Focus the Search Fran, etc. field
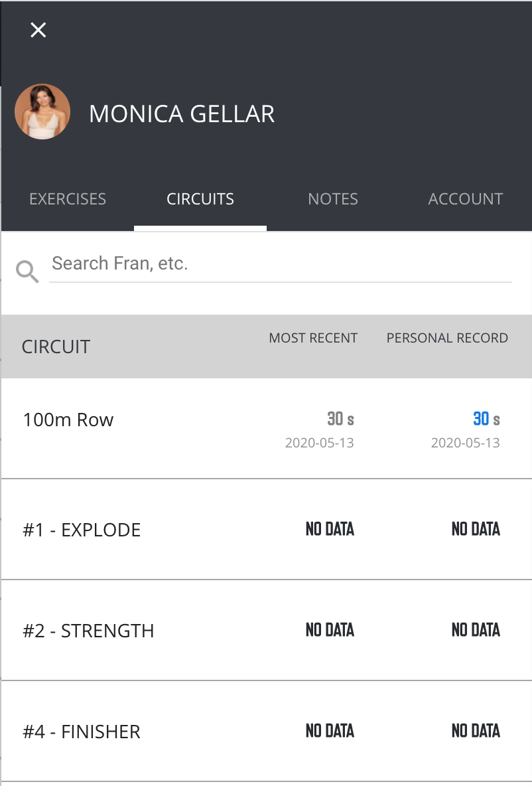Viewport: 532px width, 786px height. pyautogui.click(x=281, y=264)
